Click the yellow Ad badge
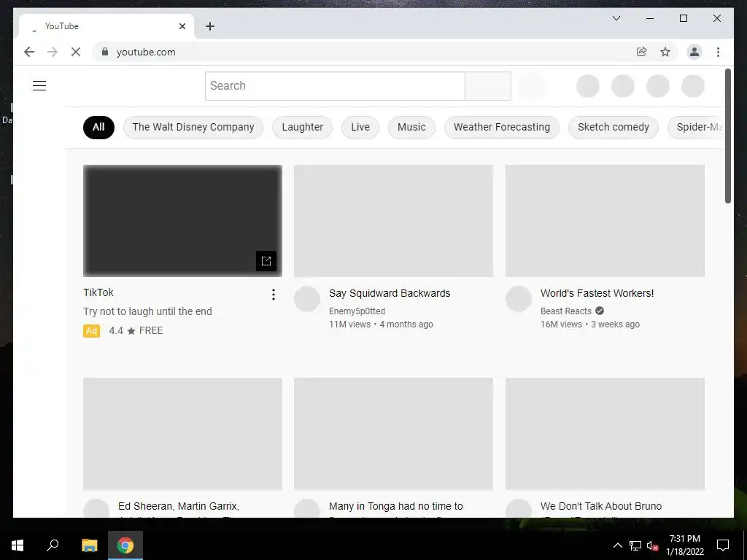747x560 pixels. coord(91,330)
